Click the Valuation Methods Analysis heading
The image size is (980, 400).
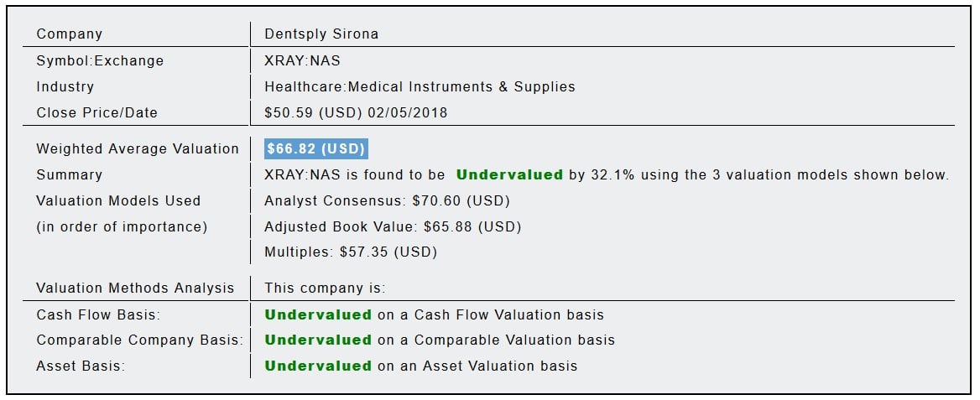tap(135, 288)
